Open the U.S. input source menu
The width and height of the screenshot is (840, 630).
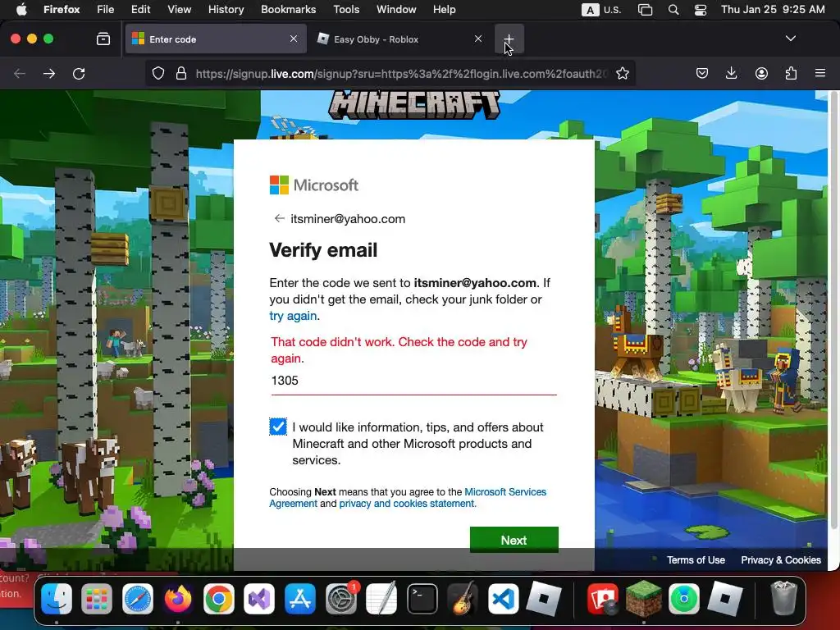point(601,10)
